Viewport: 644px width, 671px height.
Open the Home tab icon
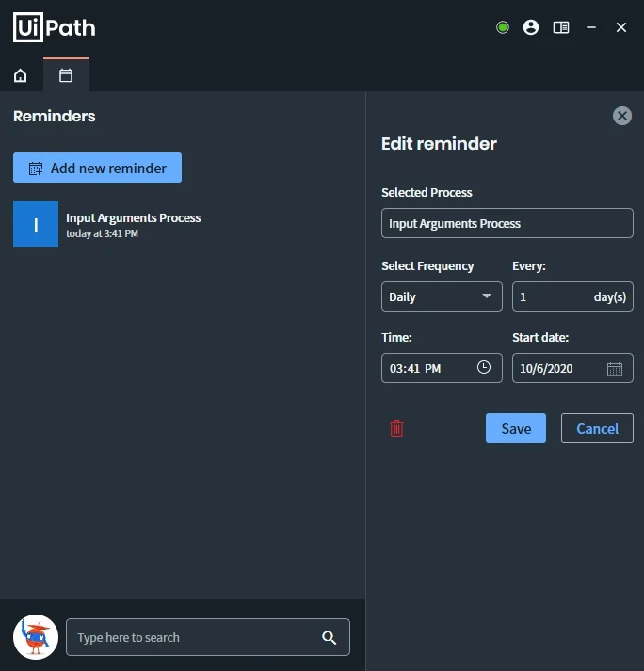20,75
